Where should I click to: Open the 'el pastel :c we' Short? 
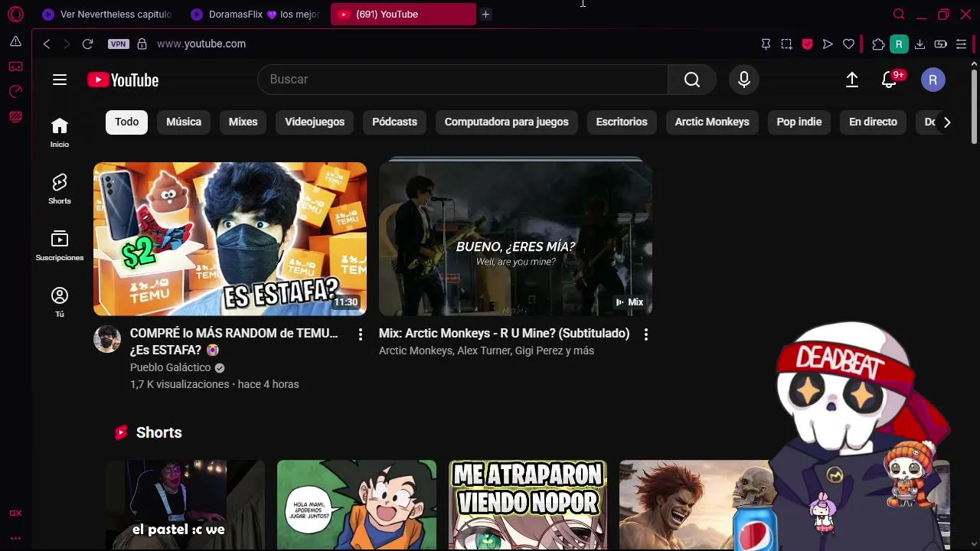click(185, 505)
